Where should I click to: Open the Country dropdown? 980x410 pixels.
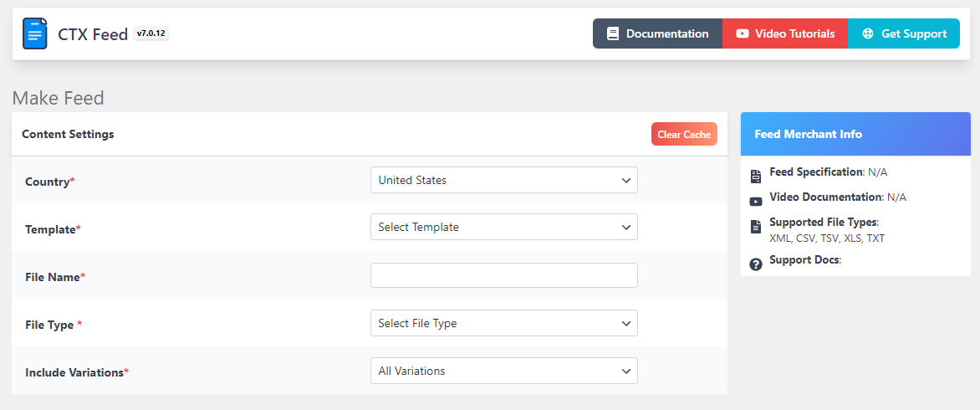503,180
